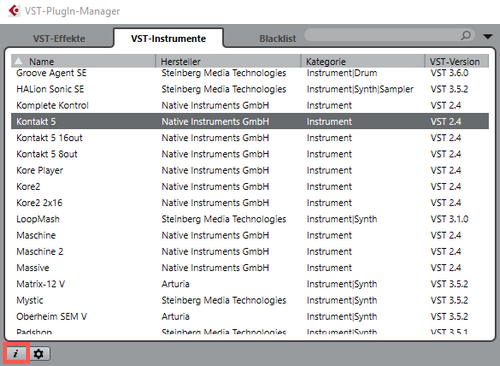Sort by the VST-Version column header
The height and width of the screenshot is (366, 500).
457,61
